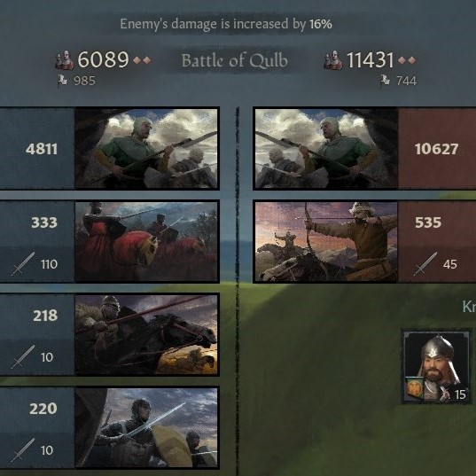Screen dimensions: 476x476
Task: Click the knight flag icon beside 744
Action: coord(385,81)
